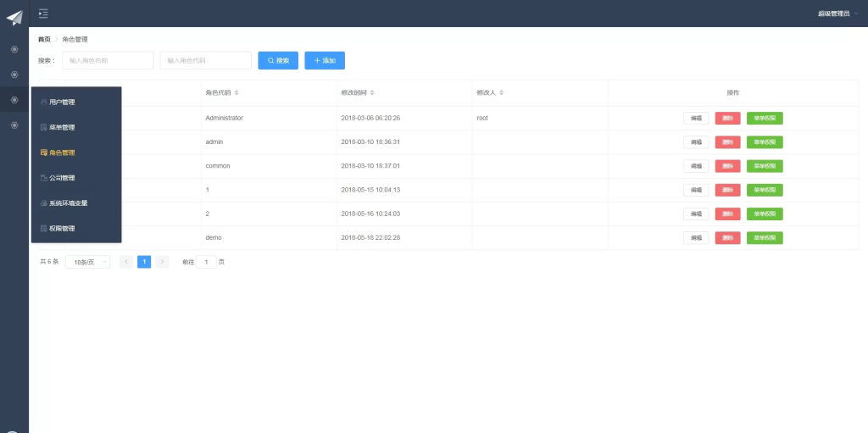Click the 添加 button
Screen dimensions: 868x433
(x=325, y=60)
